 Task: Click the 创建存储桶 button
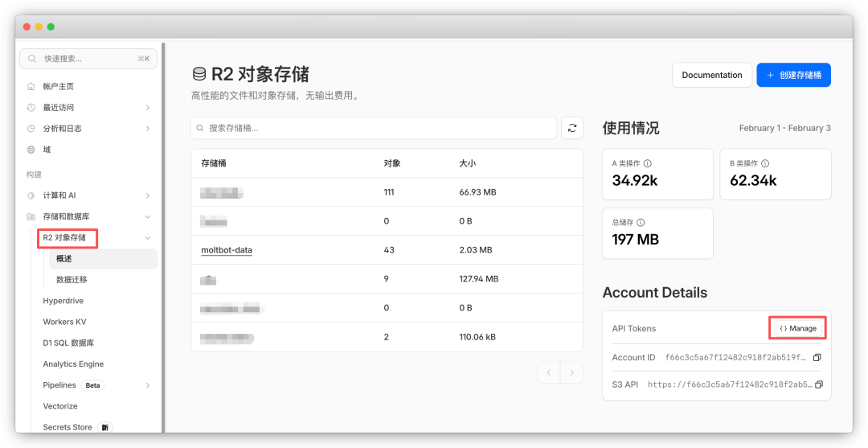793,75
